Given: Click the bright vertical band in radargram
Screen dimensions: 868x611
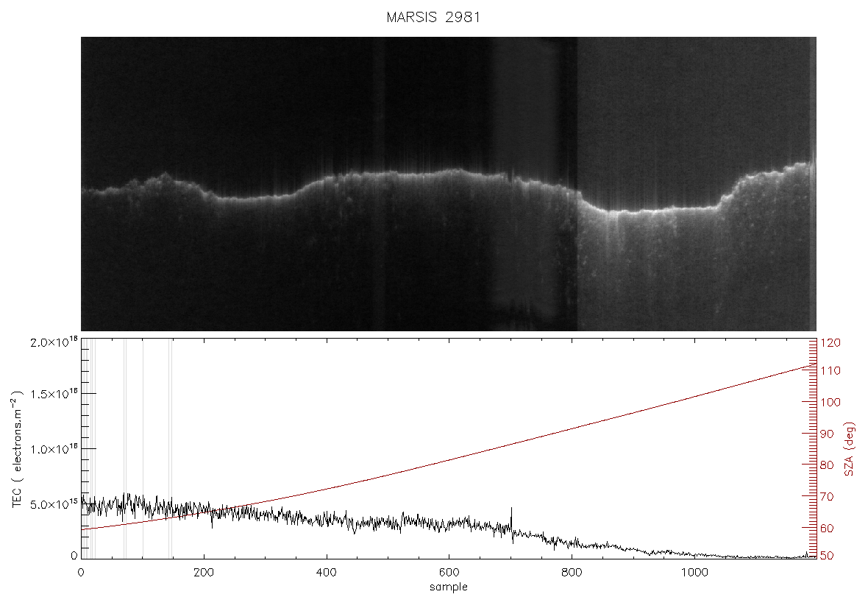Looking at the screenshot, I should click(x=523, y=184).
